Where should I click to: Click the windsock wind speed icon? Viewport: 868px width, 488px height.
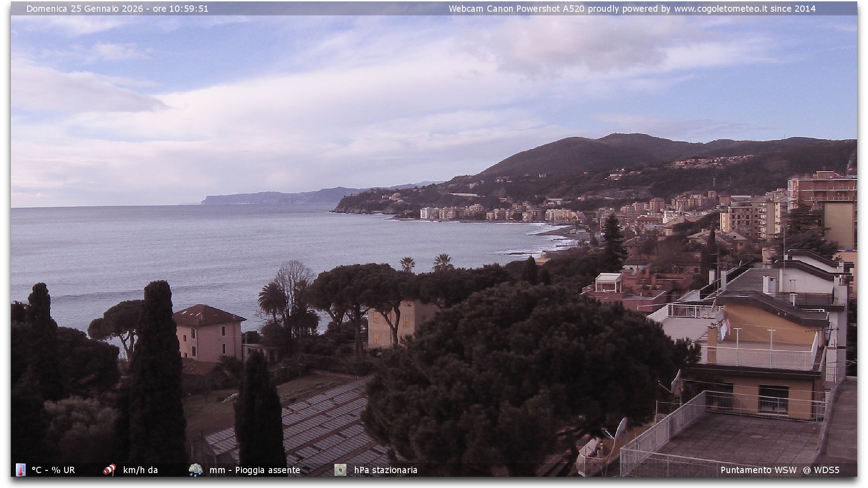click(109, 470)
